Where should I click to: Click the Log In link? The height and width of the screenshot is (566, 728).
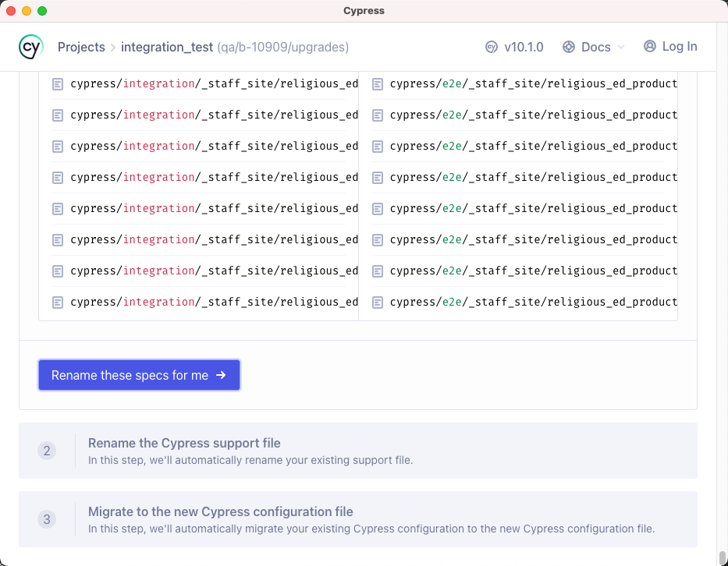point(679,47)
